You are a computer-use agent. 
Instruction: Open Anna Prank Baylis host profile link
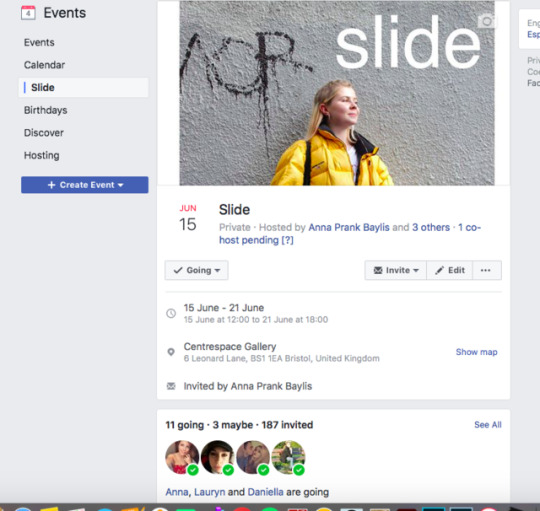click(349, 227)
